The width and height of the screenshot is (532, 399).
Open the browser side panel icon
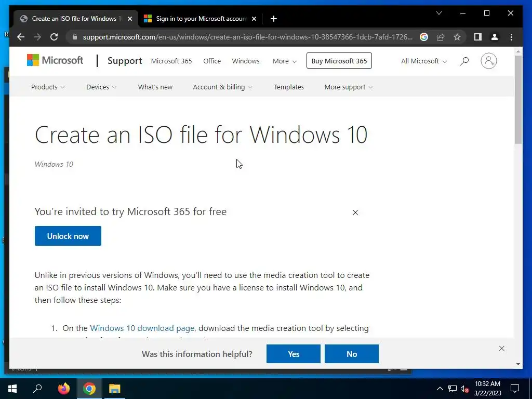[478, 37]
